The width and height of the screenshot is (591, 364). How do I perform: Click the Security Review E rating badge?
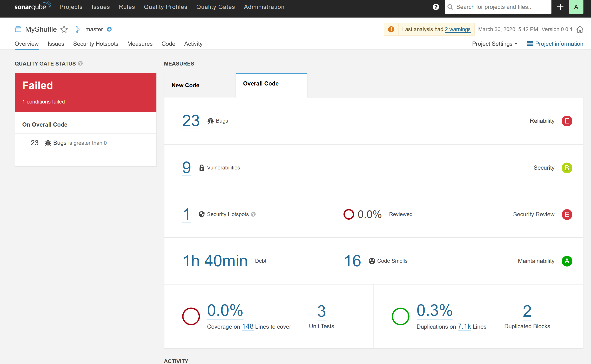pyautogui.click(x=567, y=214)
